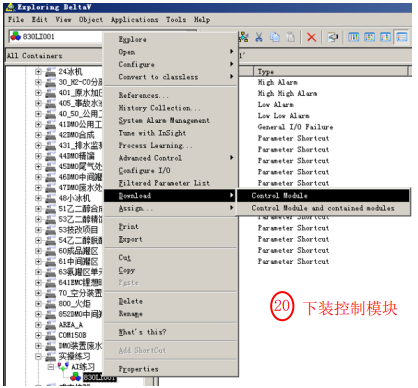Expand the 42DMO合成 tree node
The height and width of the screenshot is (388, 418).
(x=38, y=135)
